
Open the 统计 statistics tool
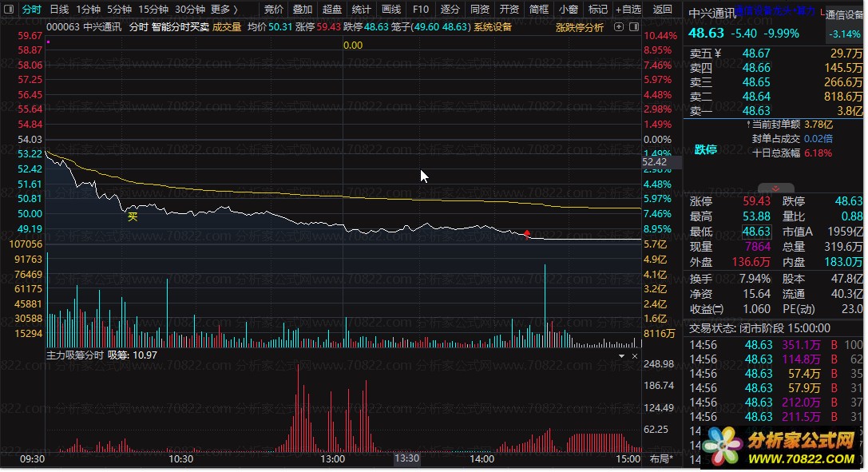click(x=362, y=10)
